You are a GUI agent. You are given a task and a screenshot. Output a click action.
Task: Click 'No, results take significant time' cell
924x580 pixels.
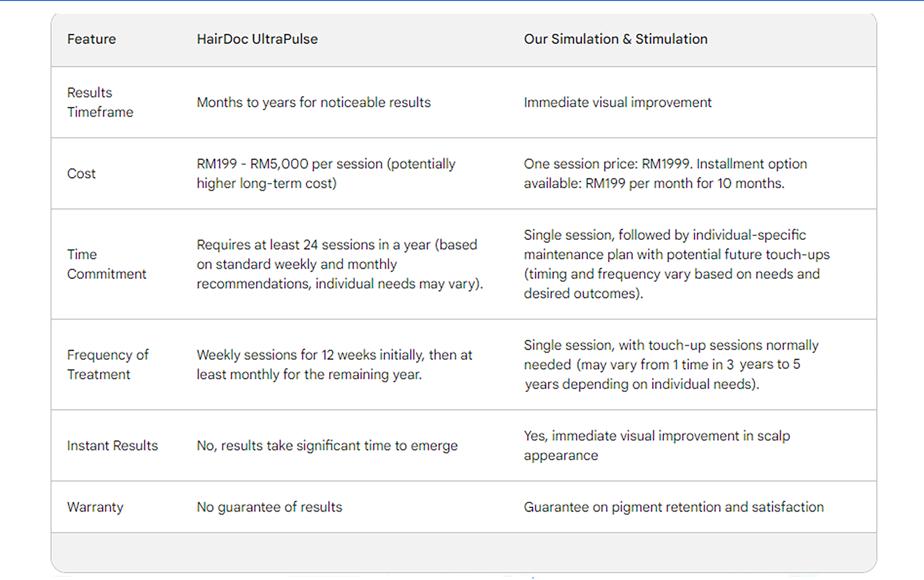coord(327,446)
